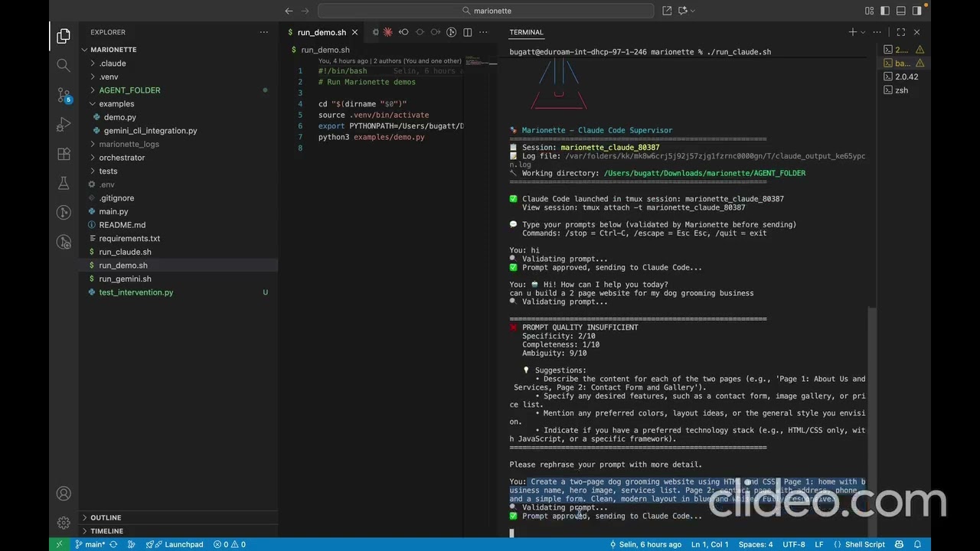Image resolution: width=980 pixels, height=551 pixels.
Task: Open demo.py in the explorer
Action: click(x=178, y=117)
